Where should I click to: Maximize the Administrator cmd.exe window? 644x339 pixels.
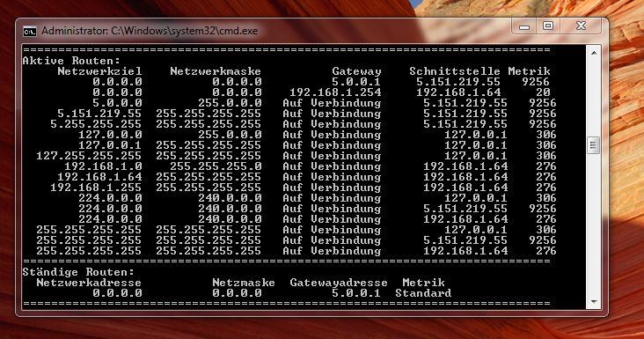pos(548,26)
